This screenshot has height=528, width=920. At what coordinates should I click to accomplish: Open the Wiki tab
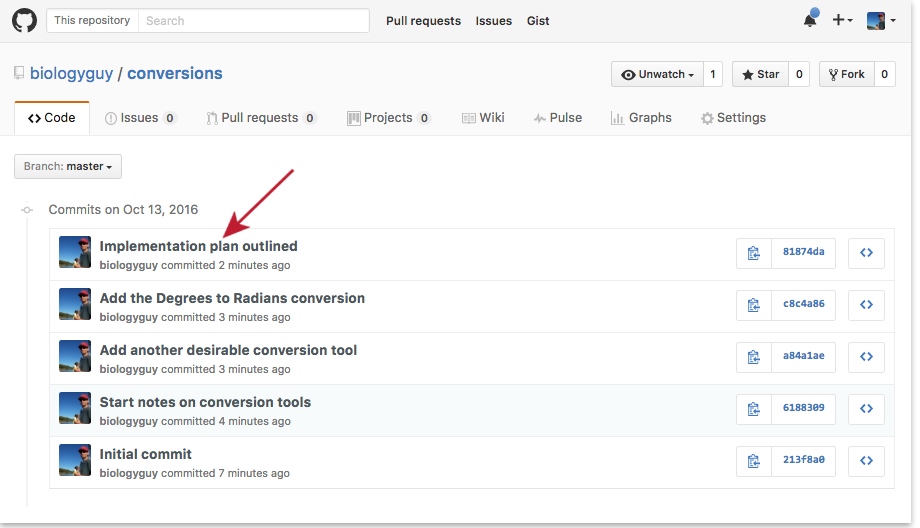point(483,118)
